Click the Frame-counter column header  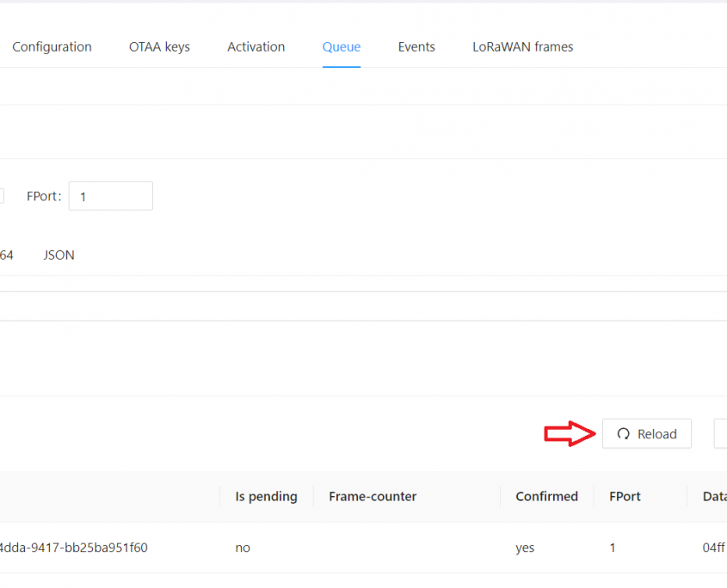coord(373,496)
